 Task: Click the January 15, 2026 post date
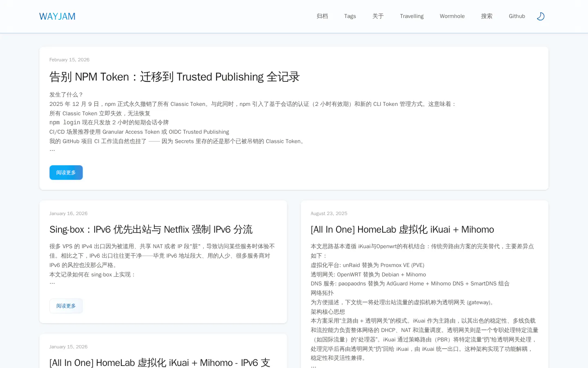69,347
